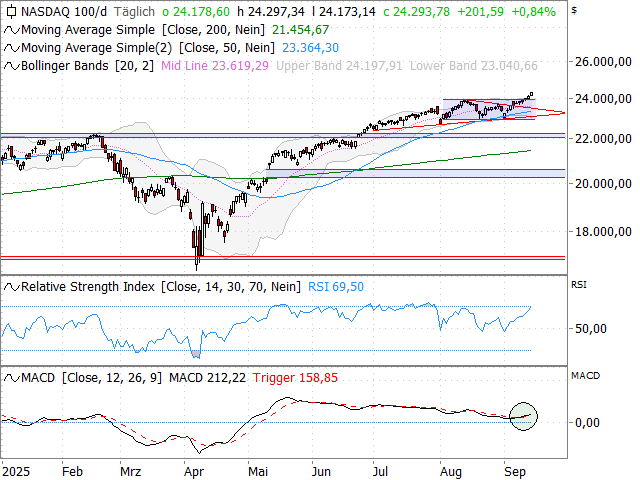This screenshot has width=640, height=480.
Task: Click the 50,00 RSI axis label
Action: point(591,329)
